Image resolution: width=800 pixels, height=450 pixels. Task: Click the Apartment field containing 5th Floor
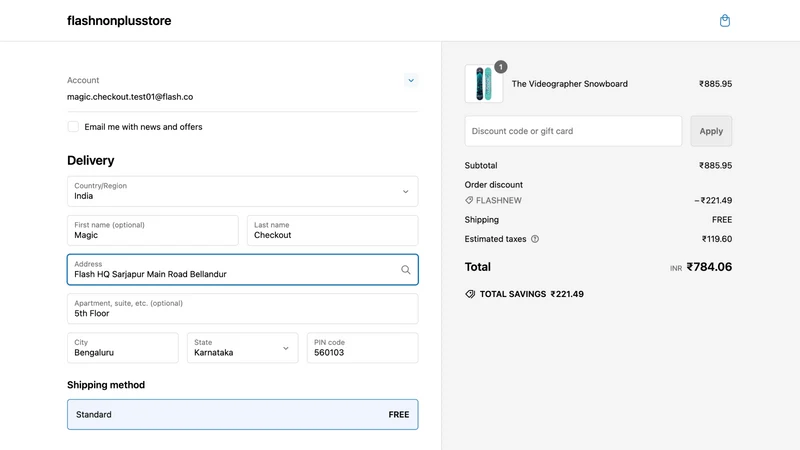(x=242, y=309)
